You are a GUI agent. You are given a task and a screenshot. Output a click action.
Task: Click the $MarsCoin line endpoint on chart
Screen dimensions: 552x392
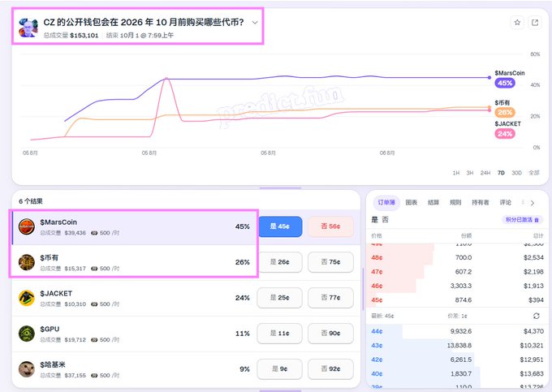click(489, 77)
